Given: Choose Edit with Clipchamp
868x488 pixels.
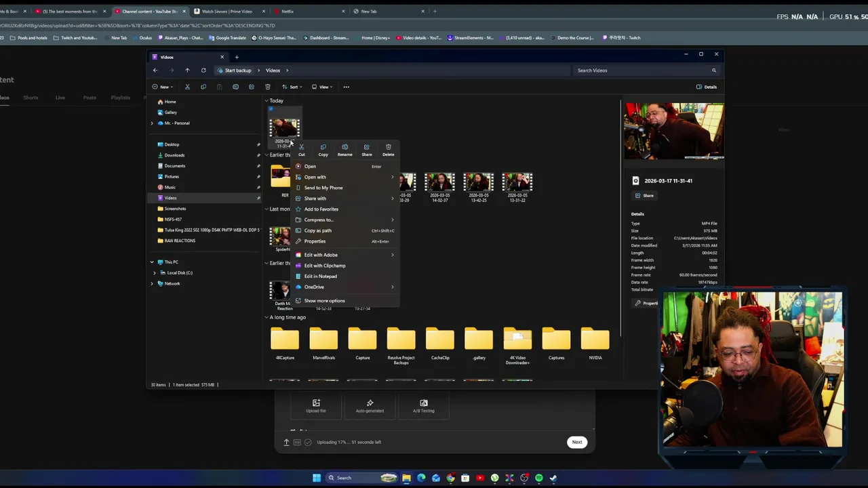Looking at the screenshot, I should coord(345,266).
